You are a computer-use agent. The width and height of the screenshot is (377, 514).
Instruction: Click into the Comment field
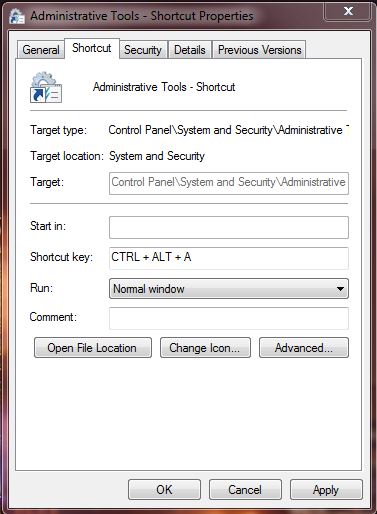click(x=229, y=318)
